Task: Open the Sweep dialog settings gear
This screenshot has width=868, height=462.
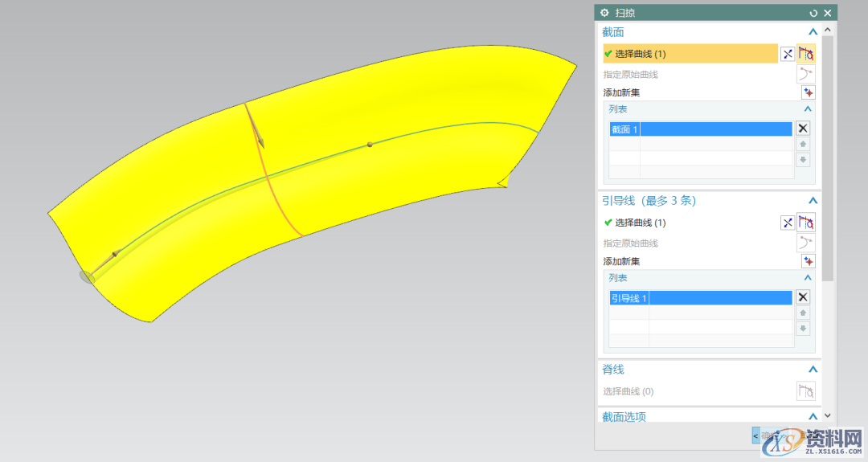Action: pyautogui.click(x=604, y=13)
